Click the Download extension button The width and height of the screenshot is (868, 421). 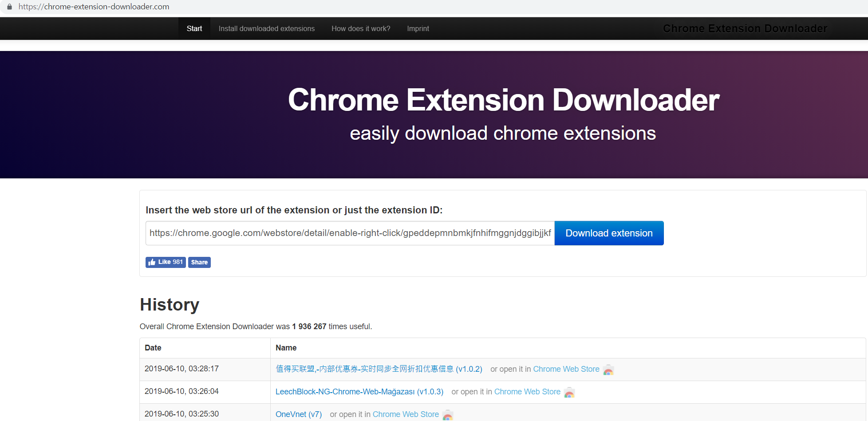coord(609,233)
